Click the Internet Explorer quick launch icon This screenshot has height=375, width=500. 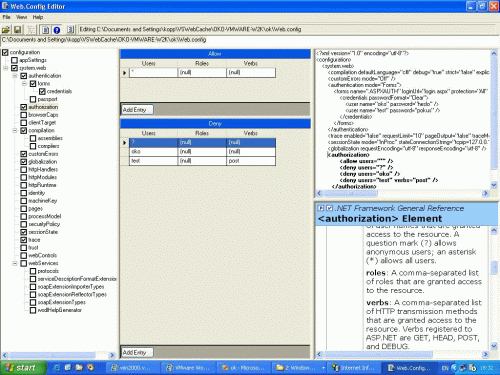[x=57, y=368]
